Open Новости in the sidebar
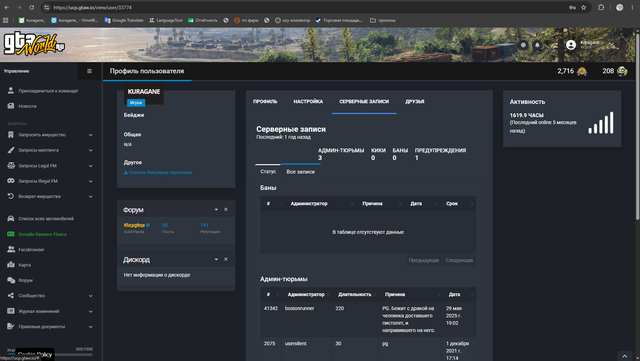Screen dimensions: 640x361 pyautogui.click(x=27, y=106)
